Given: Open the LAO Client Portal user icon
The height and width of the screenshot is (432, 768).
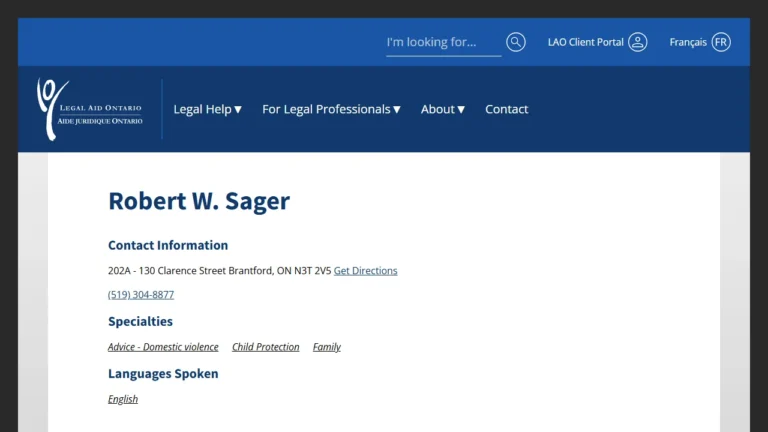Looking at the screenshot, I should (x=638, y=42).
